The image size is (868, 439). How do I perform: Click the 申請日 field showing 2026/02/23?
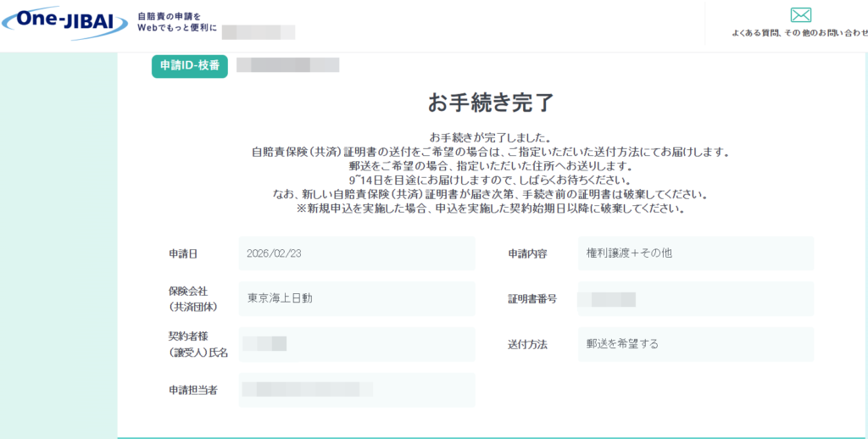coord(356,253)
